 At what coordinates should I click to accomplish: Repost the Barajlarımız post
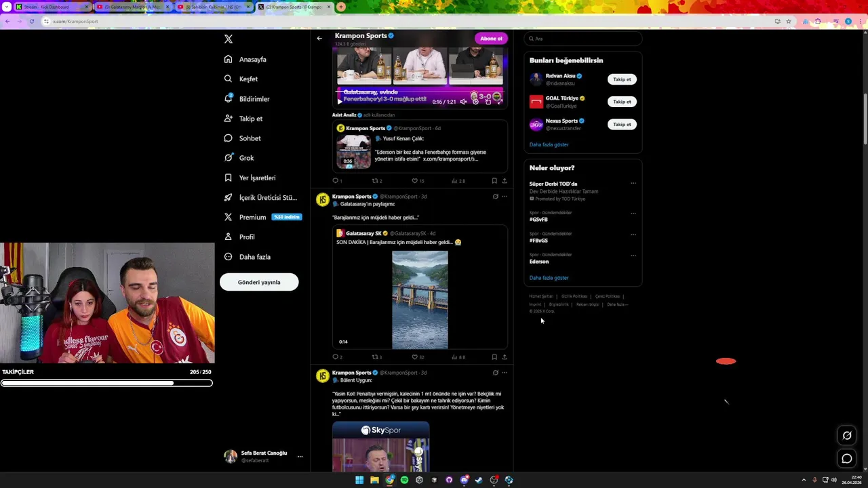(x=377, y=357)
